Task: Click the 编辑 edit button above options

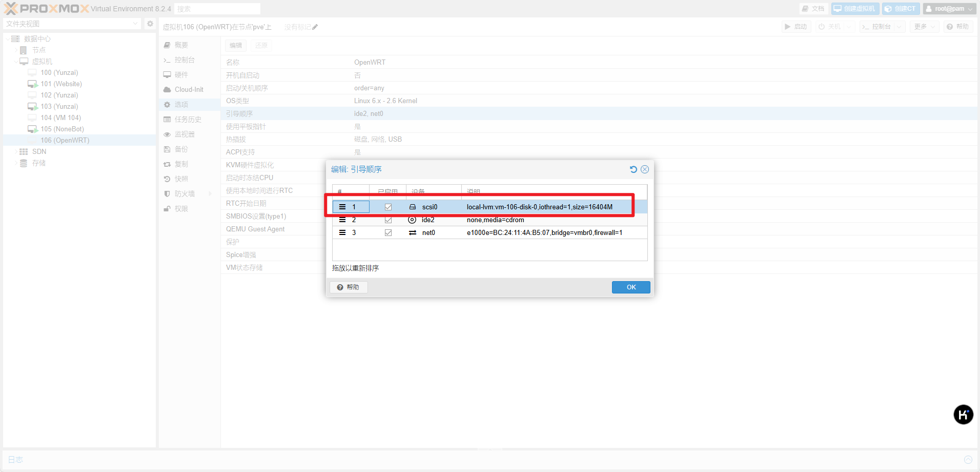Action: pos(236,45)
